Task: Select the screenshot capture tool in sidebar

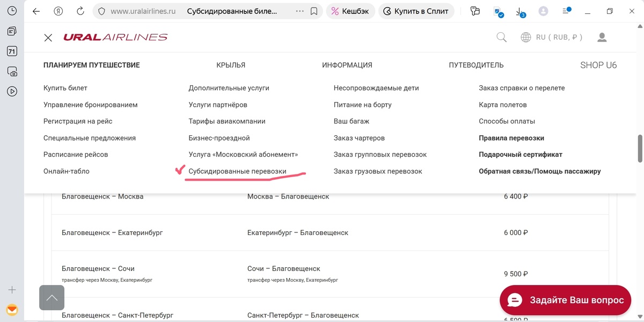Action: point(12,71)
